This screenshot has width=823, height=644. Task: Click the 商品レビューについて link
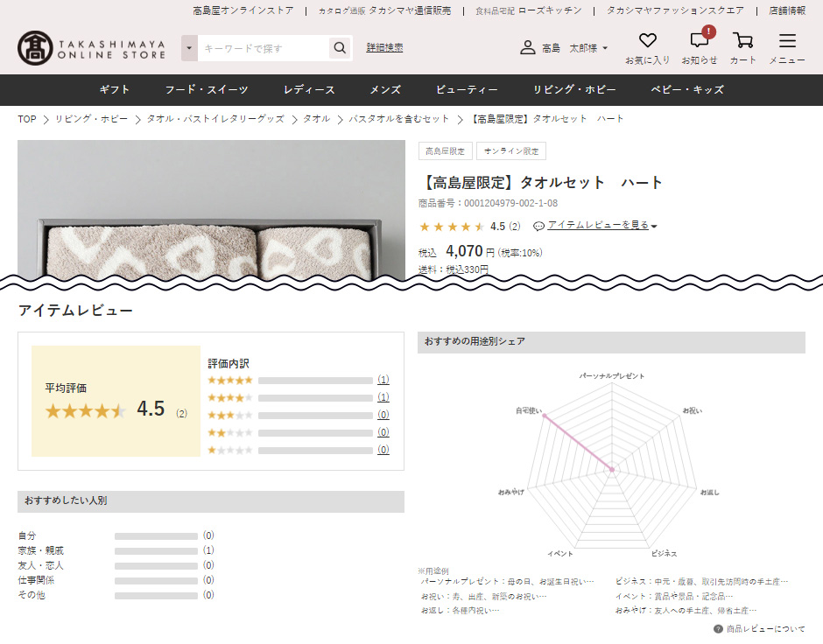point(765,629)
